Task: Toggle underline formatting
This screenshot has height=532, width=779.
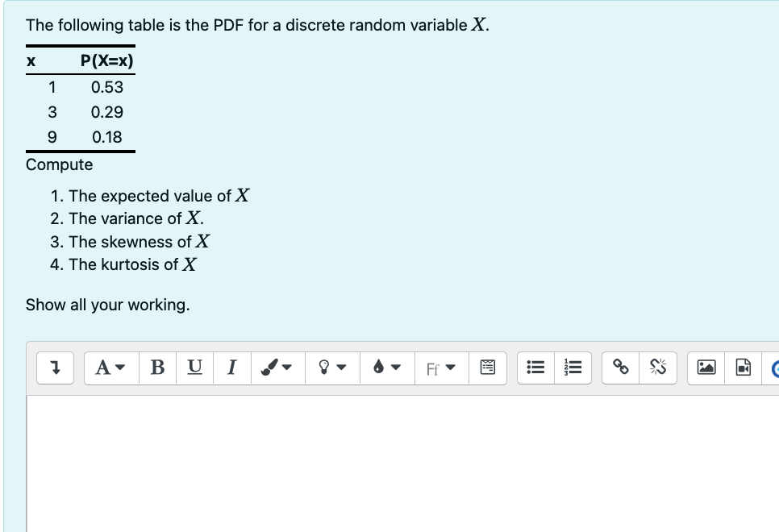Action: [194, 368]
